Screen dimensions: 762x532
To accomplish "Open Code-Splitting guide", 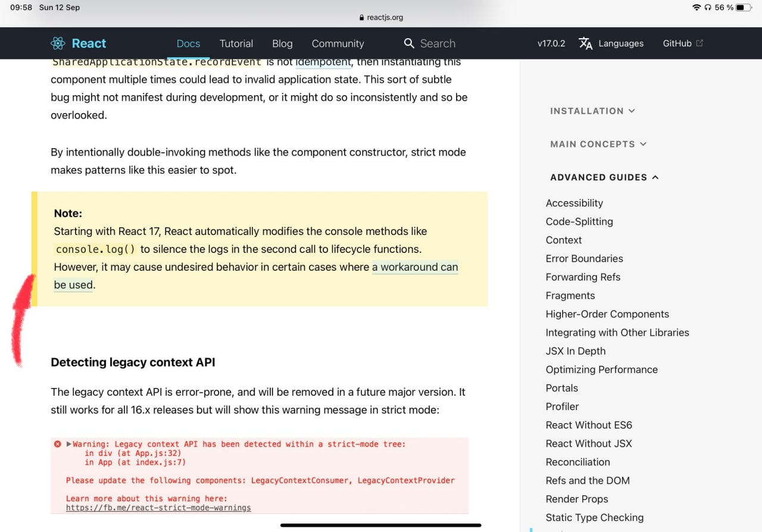I will pyautogui.click(x=579, y=221).
